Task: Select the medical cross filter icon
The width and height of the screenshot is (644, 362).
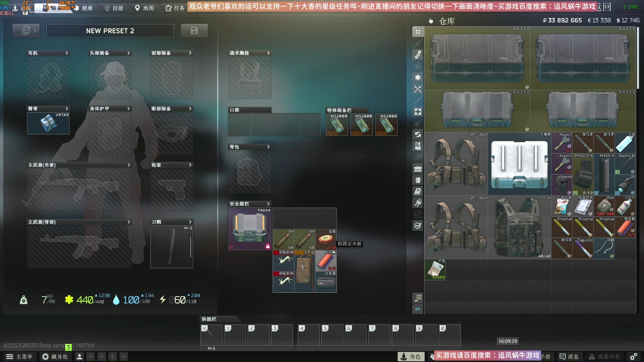Action: point(418,112)
